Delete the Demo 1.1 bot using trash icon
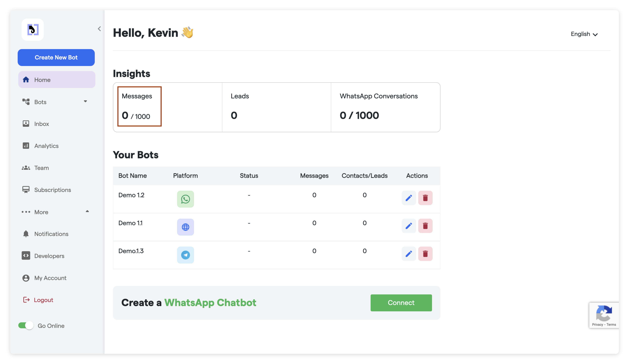Screen dimensions: 629x364 (425, 226)
